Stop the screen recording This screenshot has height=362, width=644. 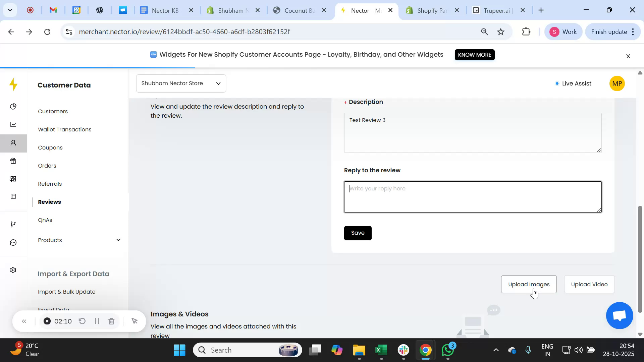click(x=47, y=321)
